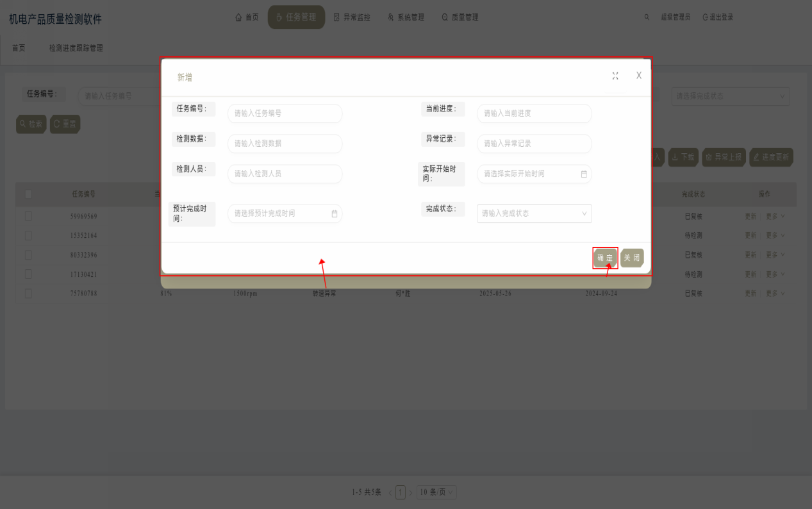Screen dimensions: 812x509
Task: Open calendar icon for 实际开始时间 field
Action: 583,174
